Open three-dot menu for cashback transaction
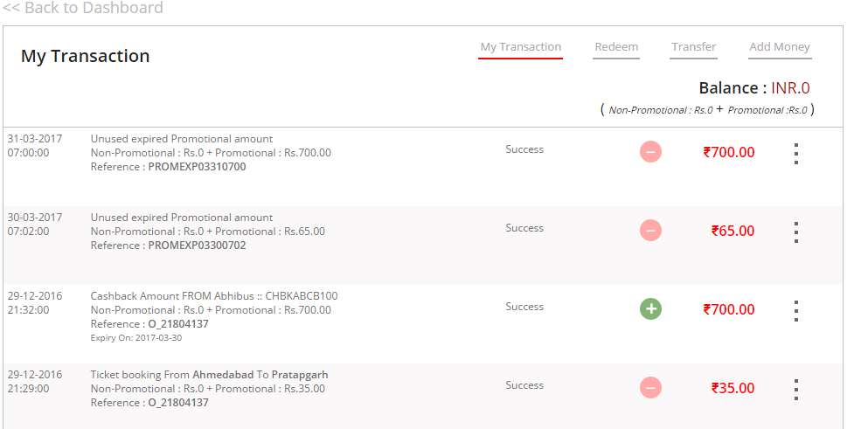The width and height of the screenshot is (868, 429). click(795, 311)
